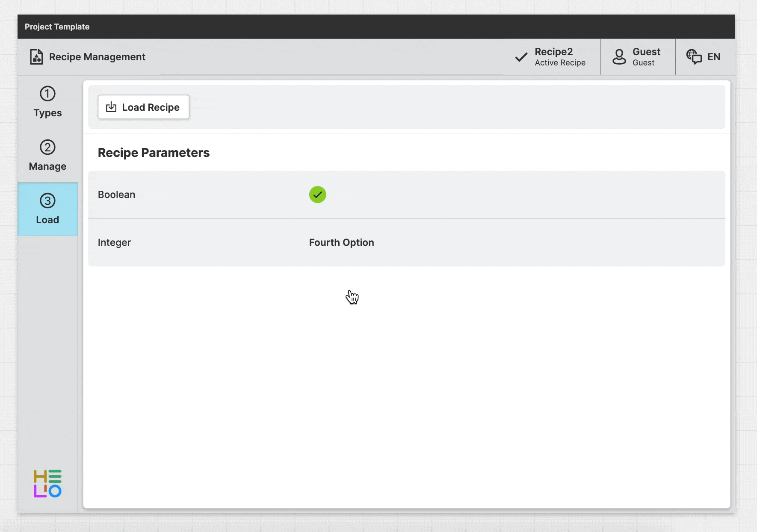Click the Recipe Management document icon
This screenshot has width=757, height=532.
(36, 57)
